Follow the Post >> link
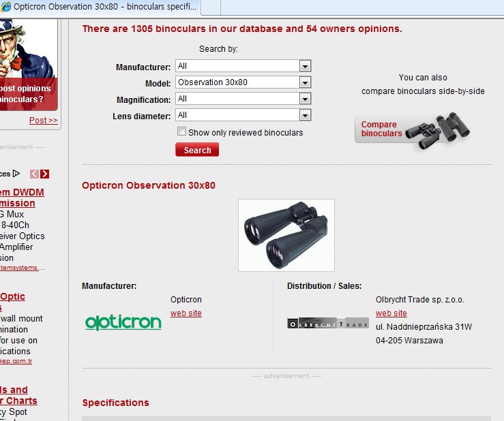504x421 pixels. (x=44, y=121)
